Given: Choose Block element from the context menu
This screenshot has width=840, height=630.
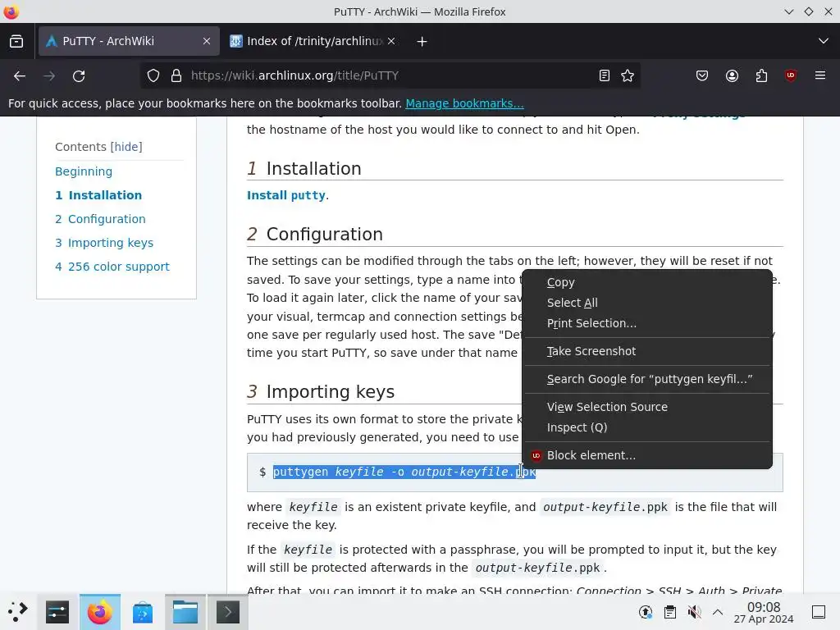Looking at the screenshot, I should tap(647, 455).
